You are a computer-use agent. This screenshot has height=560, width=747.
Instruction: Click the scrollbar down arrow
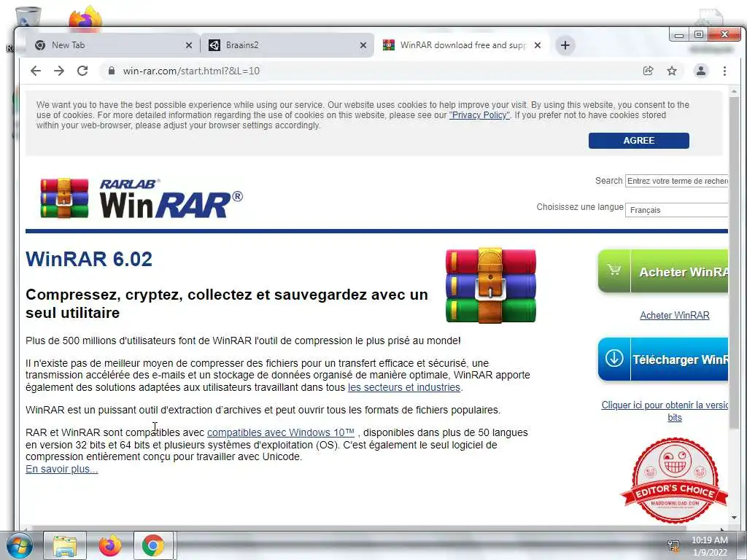[734, 518]
